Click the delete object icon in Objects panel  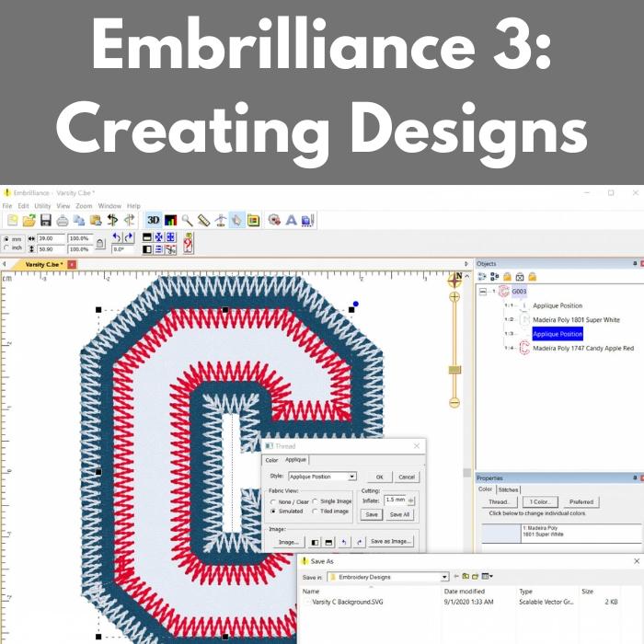click(520, 277)
